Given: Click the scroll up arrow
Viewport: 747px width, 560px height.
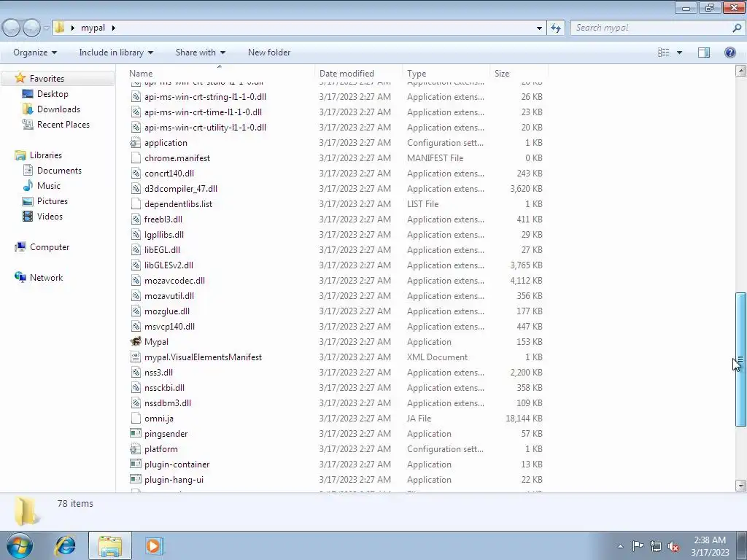Looking at the screenshot, I should coord(740,71).
